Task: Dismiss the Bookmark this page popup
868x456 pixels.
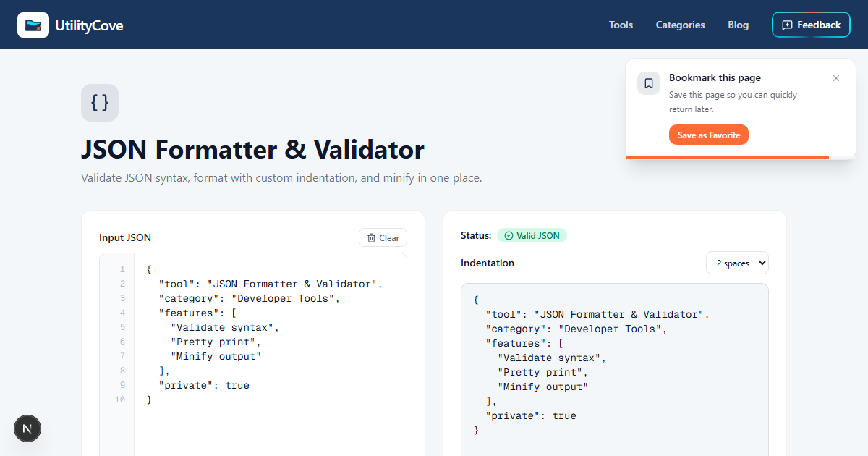Action: (x=836, y=78)
